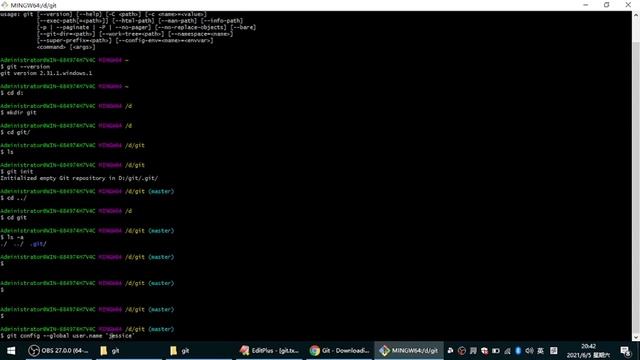
Task: Click the '<command> [<args>]' usage line
Action: pyautogui.click(x=66, y=47)
